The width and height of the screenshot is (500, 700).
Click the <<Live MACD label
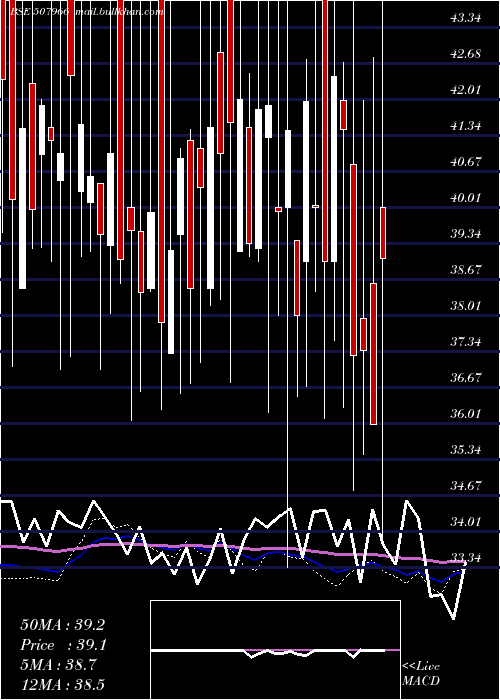(421, 674)
